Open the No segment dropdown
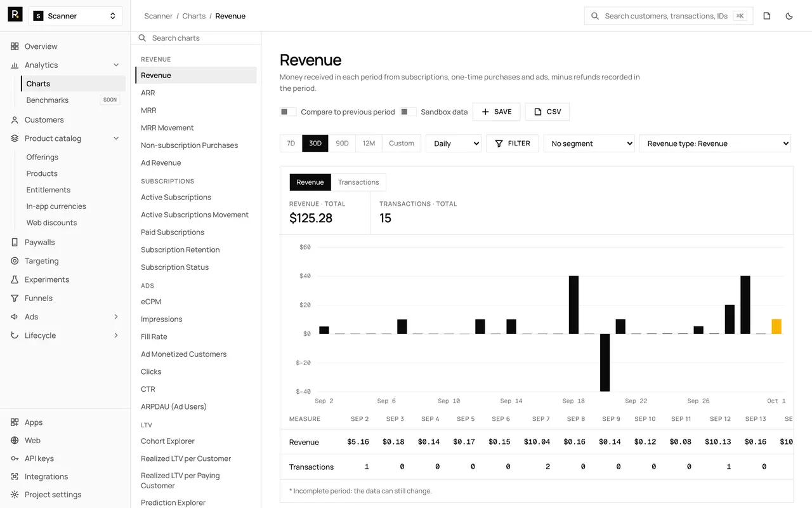812x508 pixels. pyautogui.click(x=589, y=144)
